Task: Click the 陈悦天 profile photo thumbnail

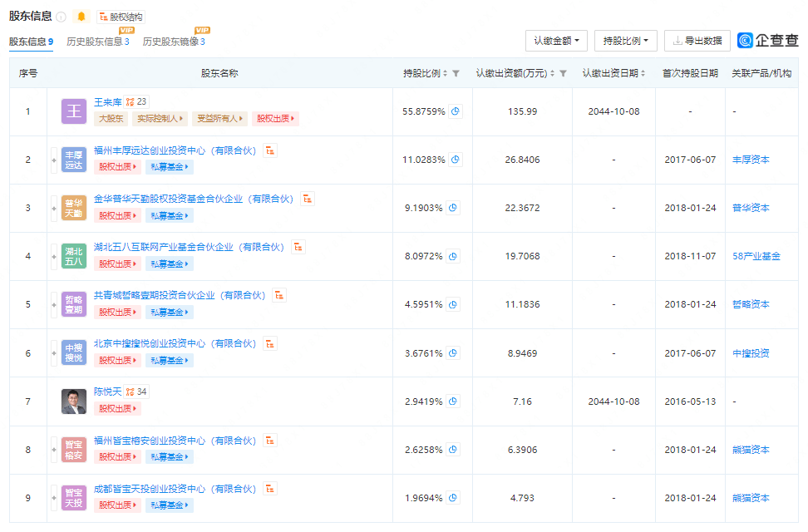Action: [x=74, y=401]
